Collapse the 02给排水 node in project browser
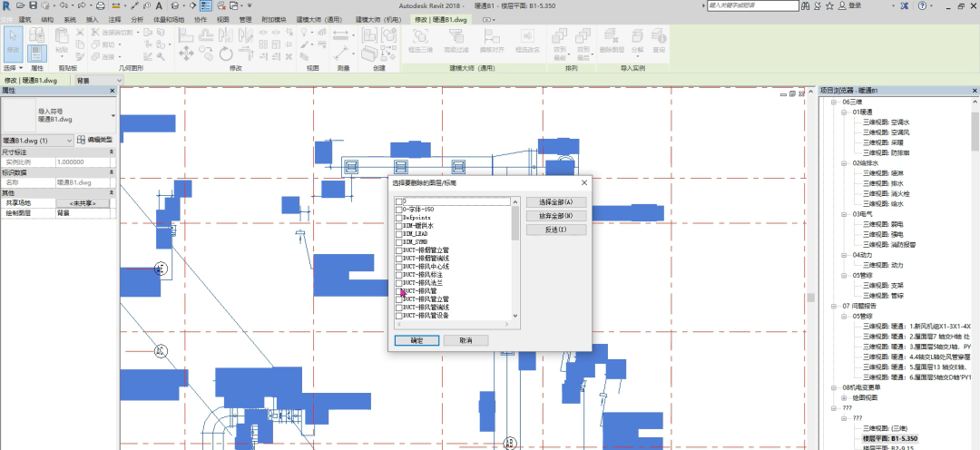This screenshot has width=980, height=450. click(845, 163)
